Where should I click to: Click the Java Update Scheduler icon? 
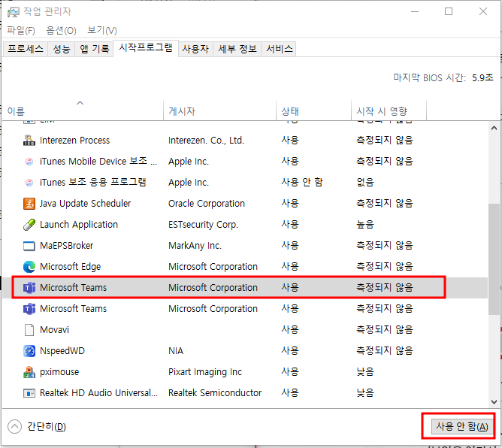click(29, 204)
